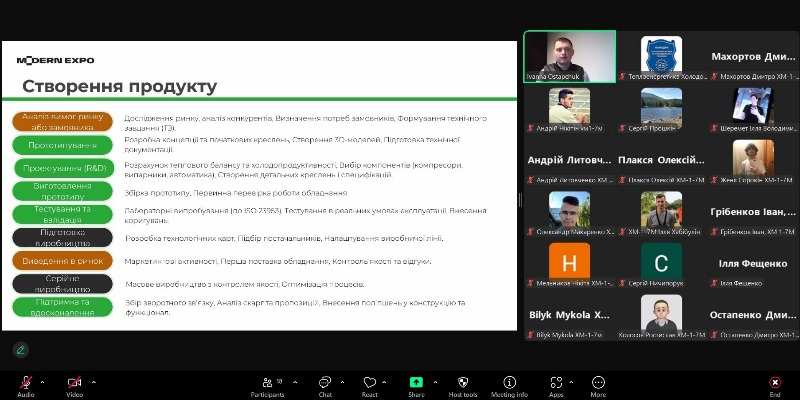The height and width of the screenshot is (400, 800).
Task: Click the Проектування (R&D) stage pill
Action: coord(63,168)
